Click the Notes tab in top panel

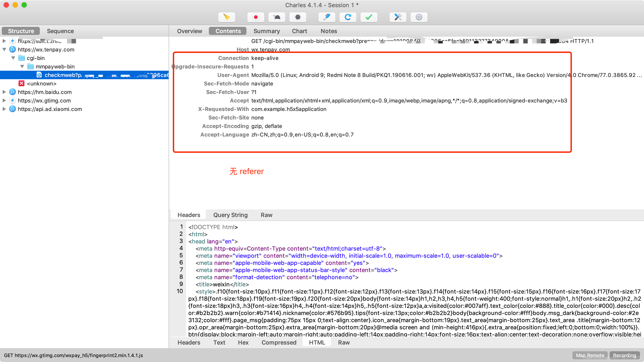[329, 30]
